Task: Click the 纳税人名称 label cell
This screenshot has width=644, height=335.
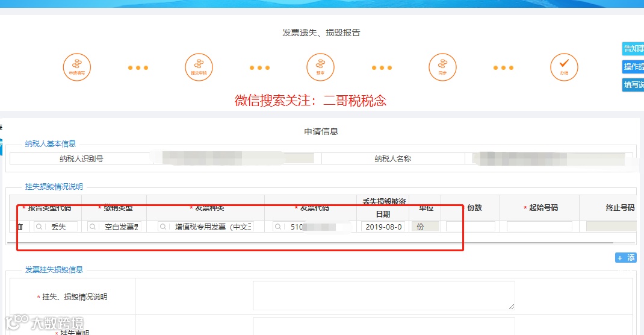Action: (x=392, y=158)
